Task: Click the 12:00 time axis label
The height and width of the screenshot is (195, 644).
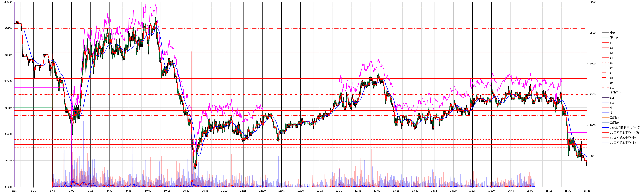Action: click(301, 191)
